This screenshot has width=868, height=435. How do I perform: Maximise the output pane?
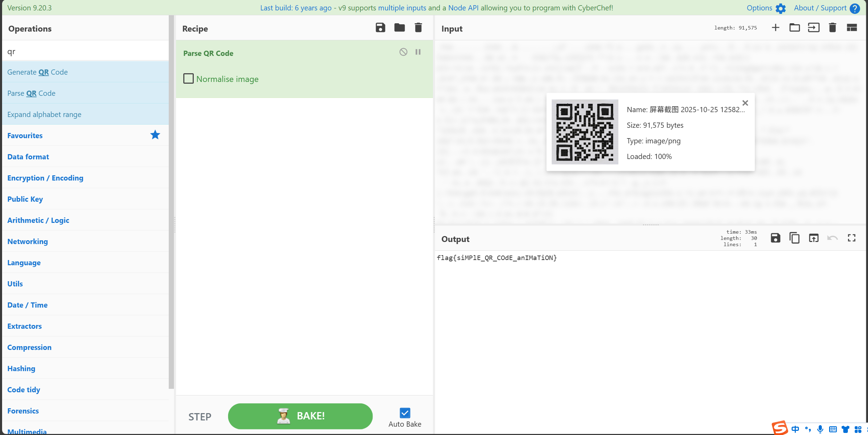tap(851, 238)
